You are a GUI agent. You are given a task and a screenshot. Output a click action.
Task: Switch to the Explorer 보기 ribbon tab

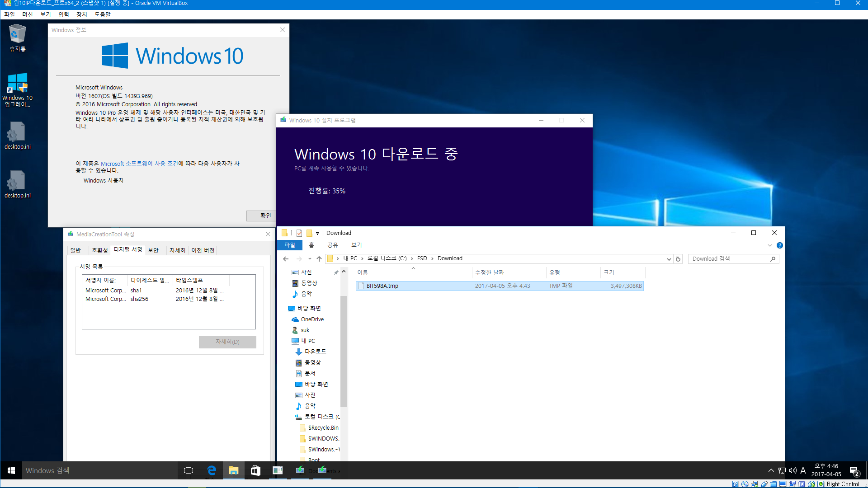357,245
